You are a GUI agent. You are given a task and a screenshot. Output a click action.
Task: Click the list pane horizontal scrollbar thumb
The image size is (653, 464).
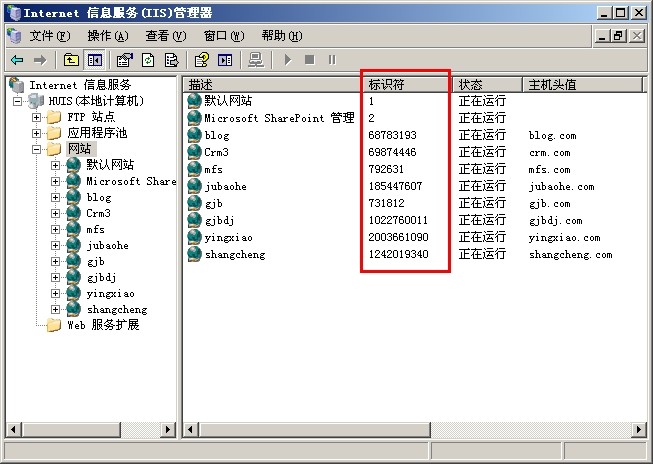pos(314,429)
